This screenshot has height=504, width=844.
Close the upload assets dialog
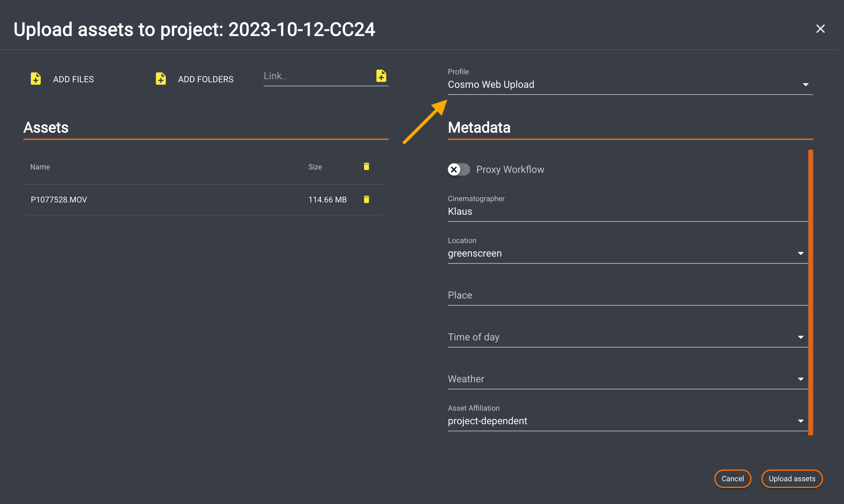tap(820, 29)
